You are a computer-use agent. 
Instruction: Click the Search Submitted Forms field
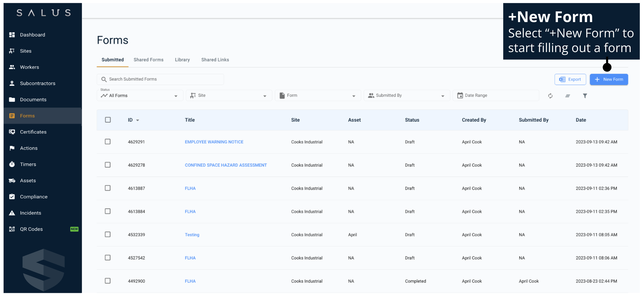160,79
